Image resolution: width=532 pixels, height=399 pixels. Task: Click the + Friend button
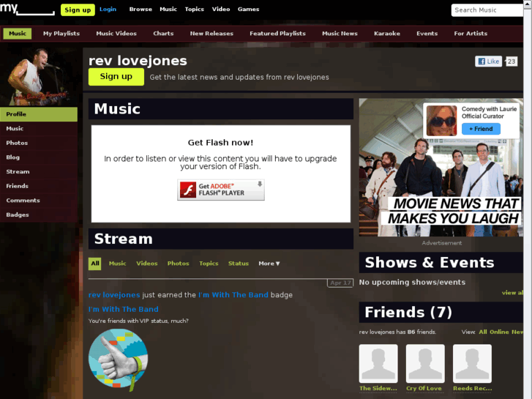481,129
